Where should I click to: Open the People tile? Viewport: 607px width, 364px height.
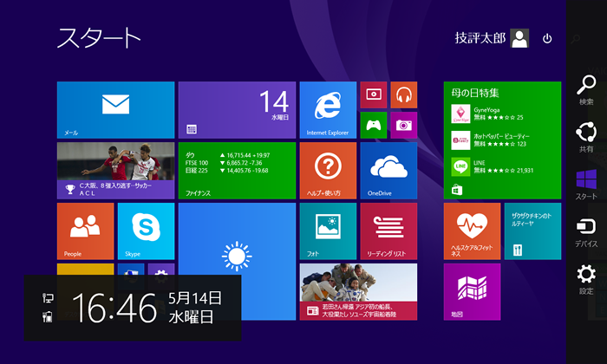coord(85,231)
